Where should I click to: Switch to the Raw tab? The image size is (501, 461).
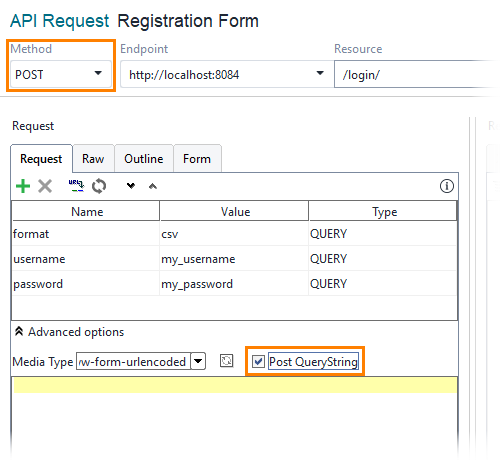click(x=93, y=159)
